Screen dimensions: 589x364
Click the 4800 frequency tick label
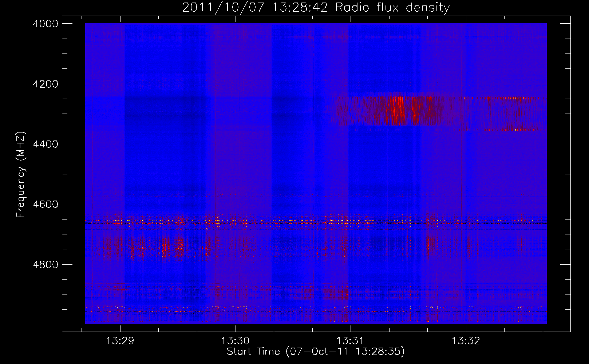point(46,264)
